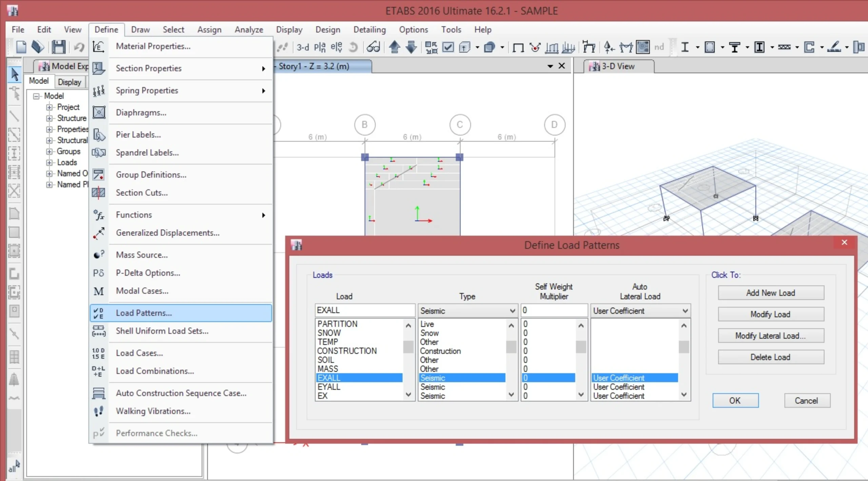Click the Move Down in list arrow icon
The height and width of the screenshot is (481, 868).
[x=411, y=47]
